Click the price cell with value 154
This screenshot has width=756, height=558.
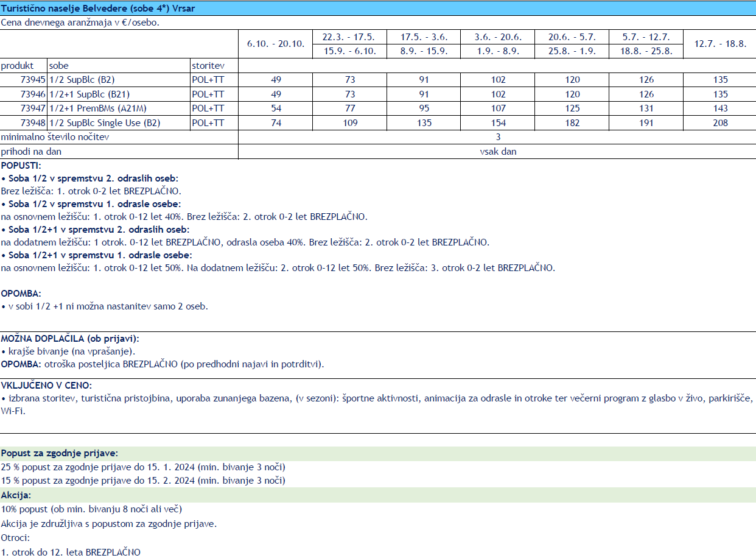(x=498, y=123)
